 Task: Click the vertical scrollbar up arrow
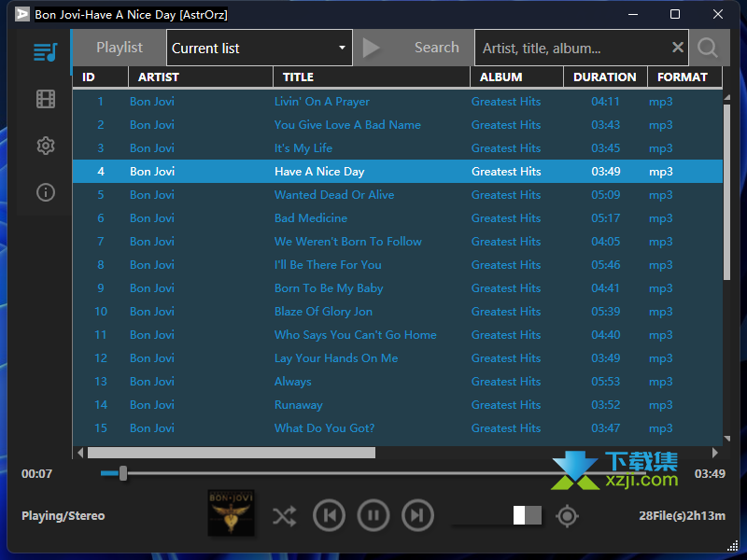pyautogui.click(x=726, y=98)
